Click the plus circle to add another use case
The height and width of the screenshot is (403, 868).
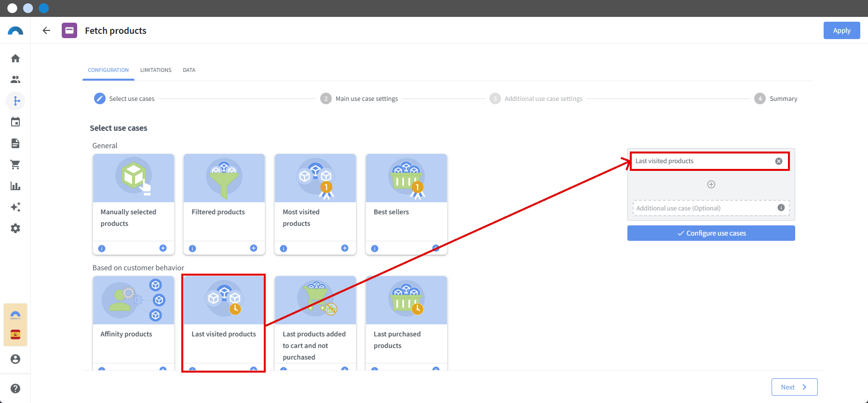(711, 184)
